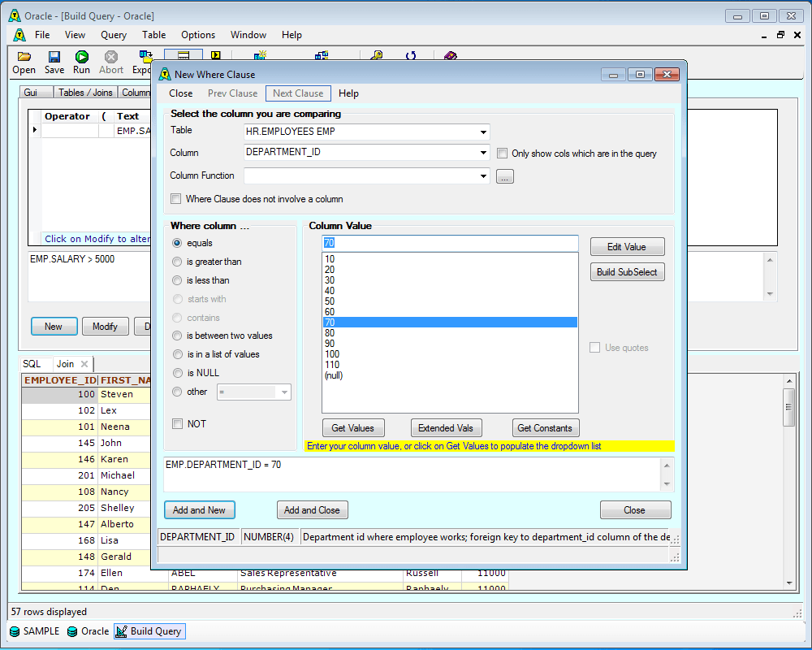Open the Column Function dropdown
812x650 pixels.
point(482,175)
